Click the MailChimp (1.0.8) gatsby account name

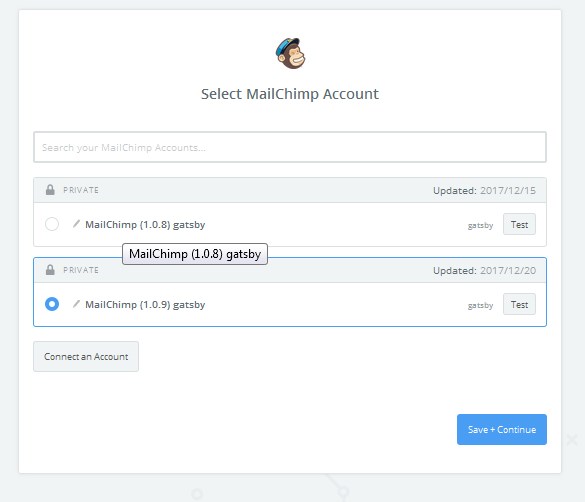[x=145, y=225]
